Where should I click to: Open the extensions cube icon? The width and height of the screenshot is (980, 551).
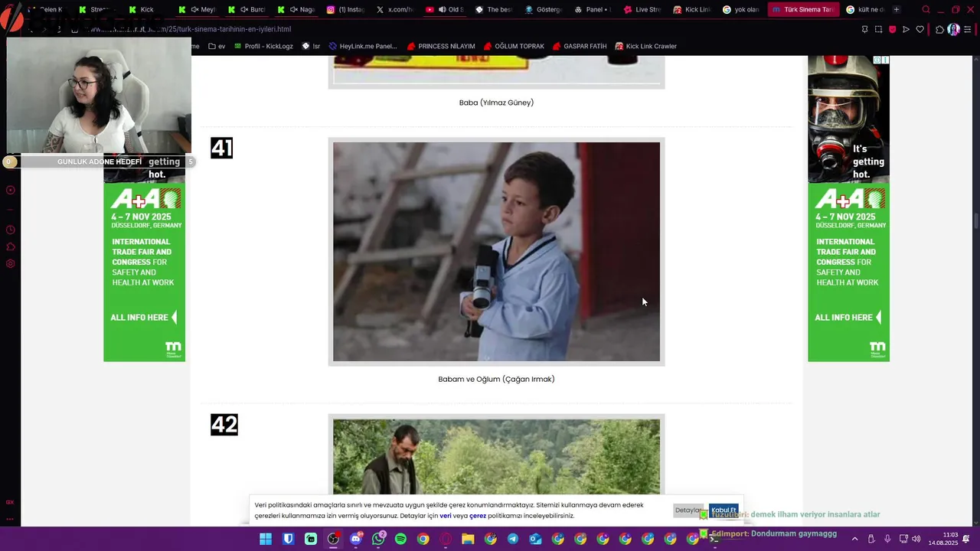click(939, 29)
